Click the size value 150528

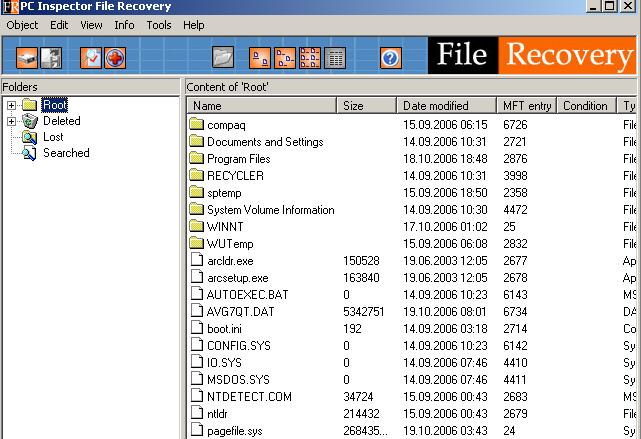coord(361,261)
